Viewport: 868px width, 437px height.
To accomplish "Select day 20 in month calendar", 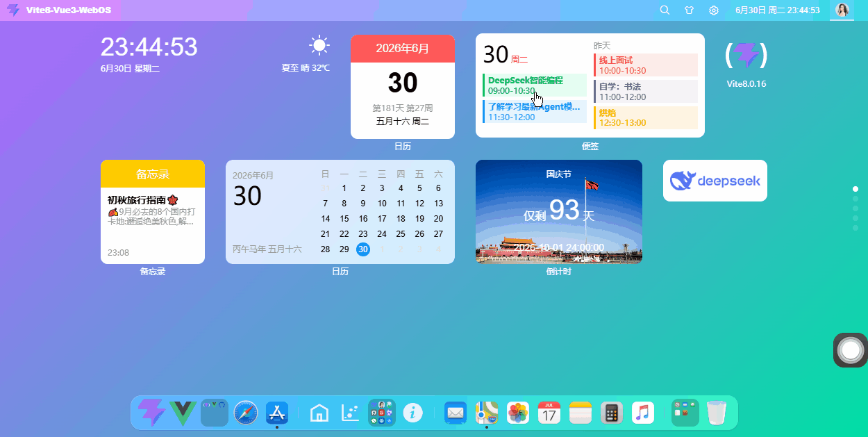I will [438, 218].
